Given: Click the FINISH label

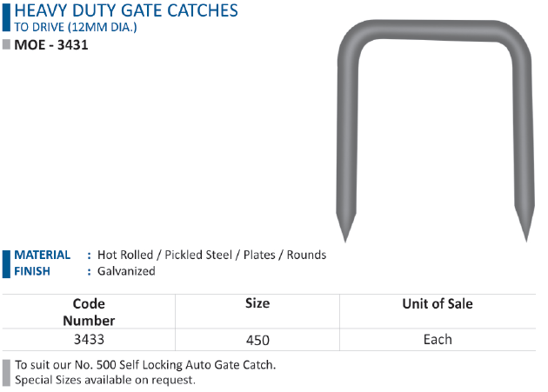Looking at the screenshot, I should tap(32, 271).
